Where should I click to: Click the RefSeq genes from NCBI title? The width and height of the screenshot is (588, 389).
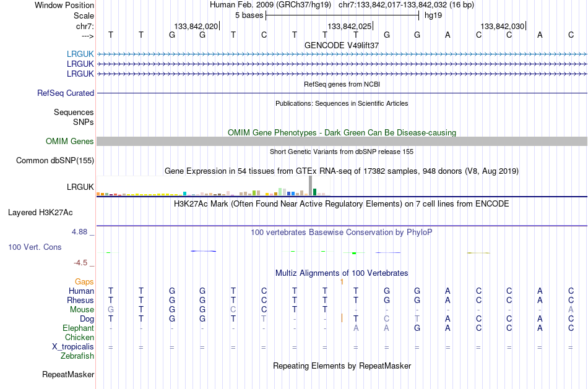click(342, 84)
